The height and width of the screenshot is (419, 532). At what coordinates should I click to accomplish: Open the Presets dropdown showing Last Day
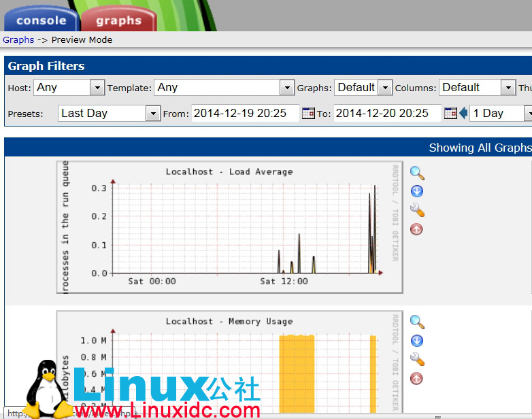pos(153,114)
